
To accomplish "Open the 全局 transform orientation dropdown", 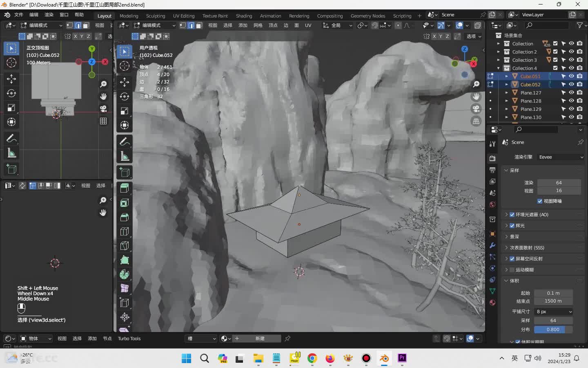I will click(338, 25).
